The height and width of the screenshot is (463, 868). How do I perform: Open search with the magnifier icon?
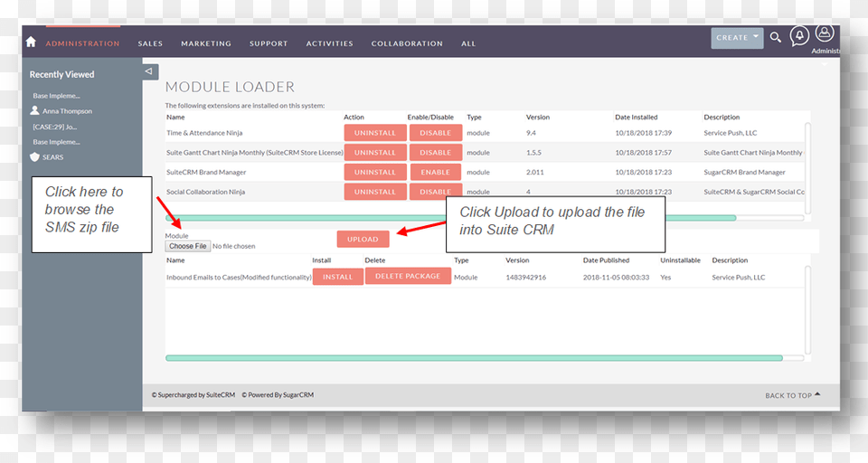(x=776, y=38)
